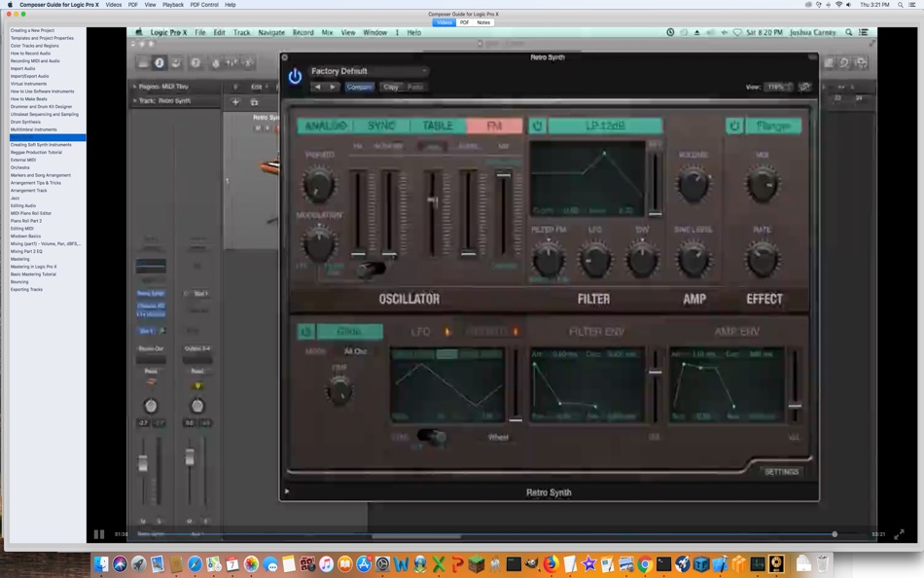924x578 pixels.
Task: Click the plugin link chain icon
Action: 804,87
